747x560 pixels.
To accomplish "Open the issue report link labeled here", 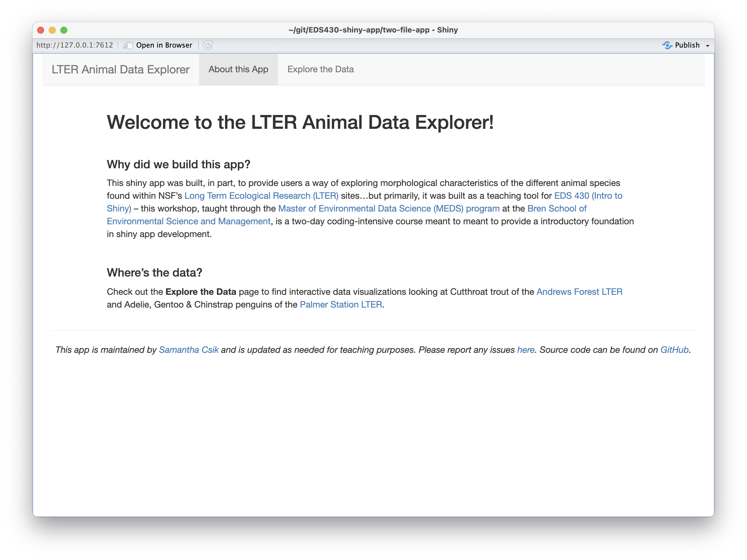I will [x=526, y=350].
